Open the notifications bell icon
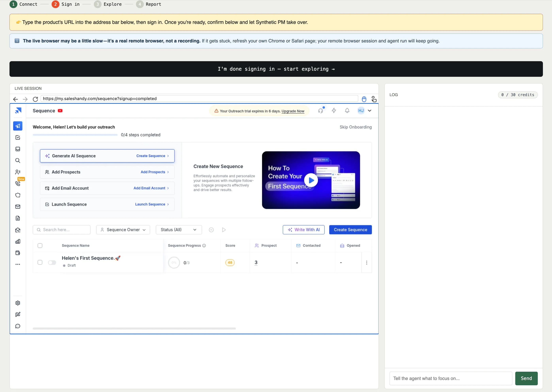This screenshot has height=392, width=552. point(347,111)
